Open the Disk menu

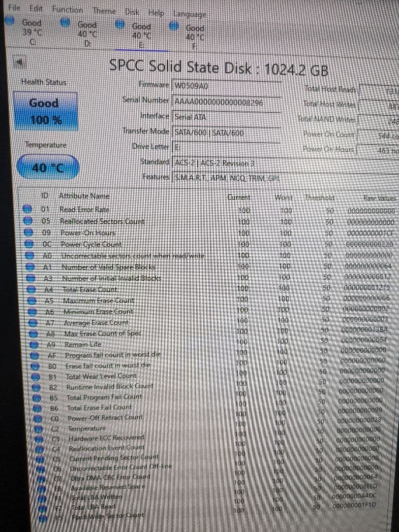132,12
